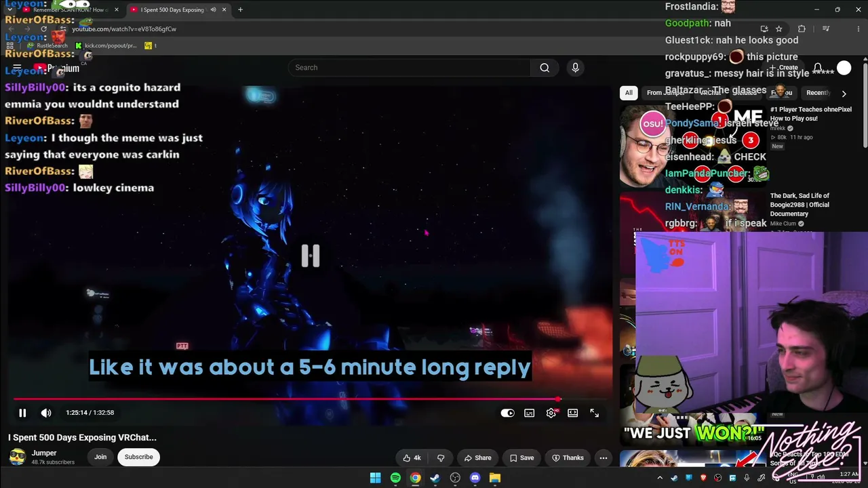
Task: Save the video to a playlist
Action: (521, 457)
